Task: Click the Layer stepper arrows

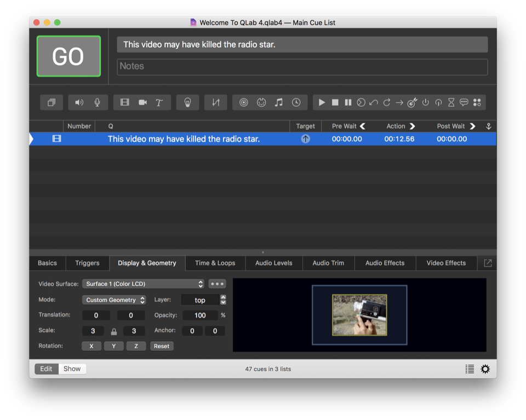Action: [x=223, y=300]
